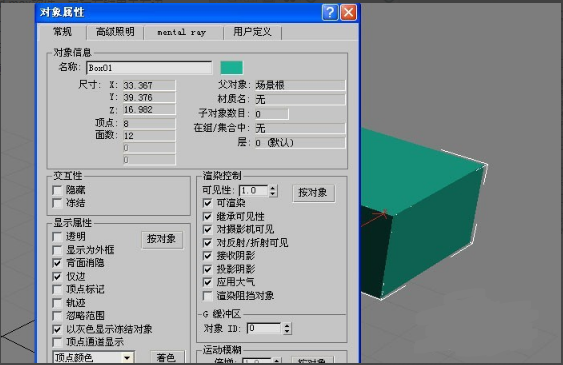Enable 顶点标记 checkbox

(x=57, y=289)
